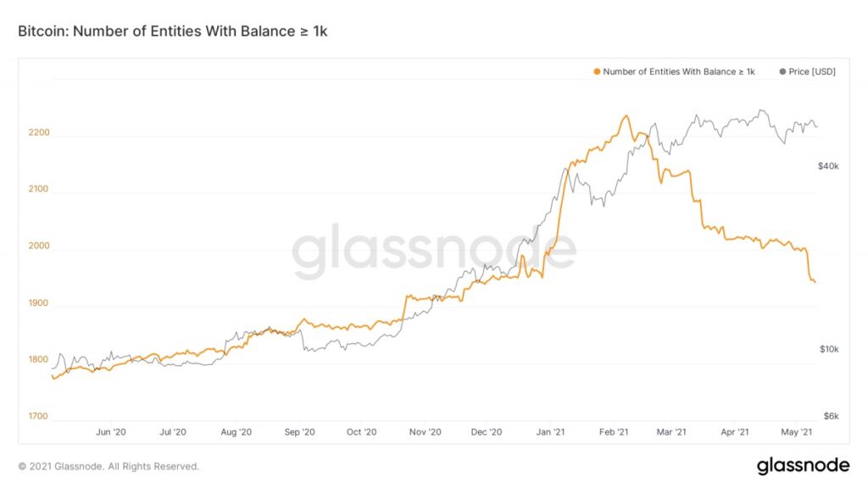Viewport: 868px width, 488px height.
Task: Click the $10k price axis label
Action: [828, 349]
